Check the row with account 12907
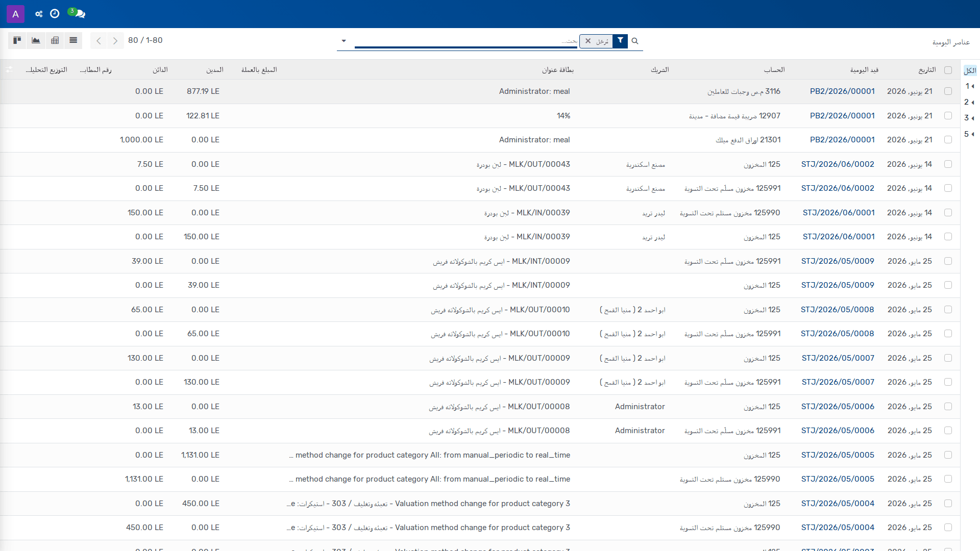980x551 pixels. tap(948, 116)
